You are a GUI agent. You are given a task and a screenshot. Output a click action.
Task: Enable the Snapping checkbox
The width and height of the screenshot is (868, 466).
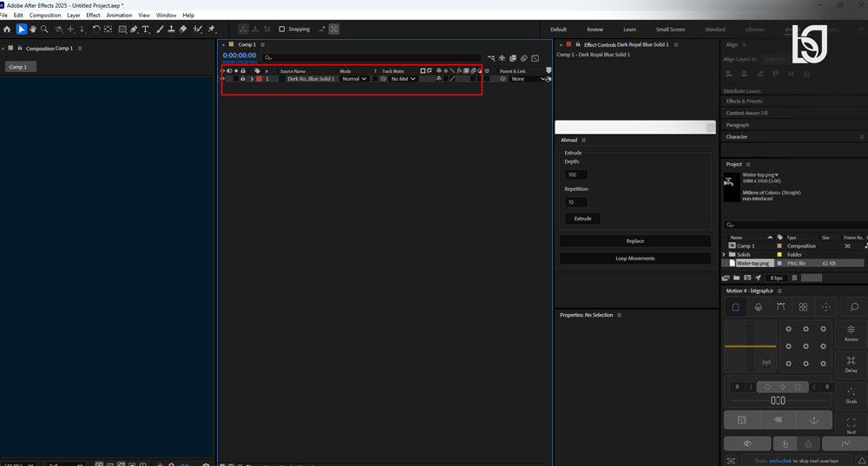(x=282, y=30)
